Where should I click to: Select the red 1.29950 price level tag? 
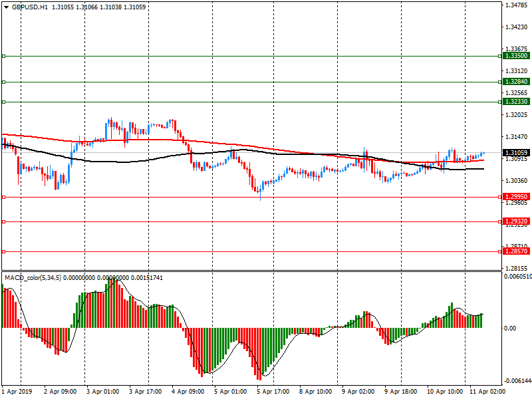pyautogui.click(x=516, y=197)
